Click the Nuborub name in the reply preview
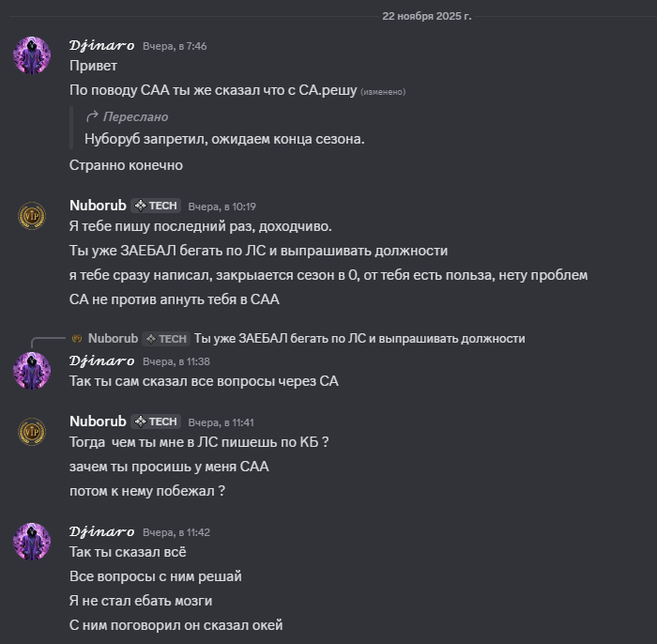The image size is (657, 644). pyautogui.click(x=113, y=338)
